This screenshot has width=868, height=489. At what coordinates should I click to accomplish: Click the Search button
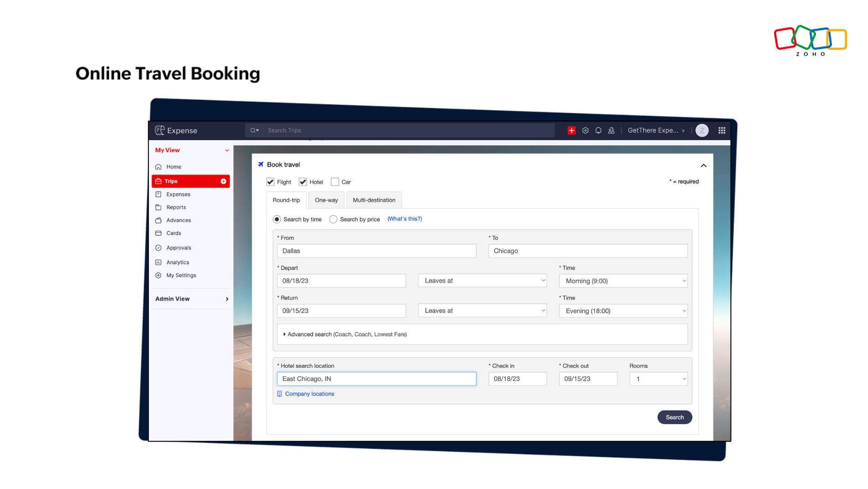[674, 417]
